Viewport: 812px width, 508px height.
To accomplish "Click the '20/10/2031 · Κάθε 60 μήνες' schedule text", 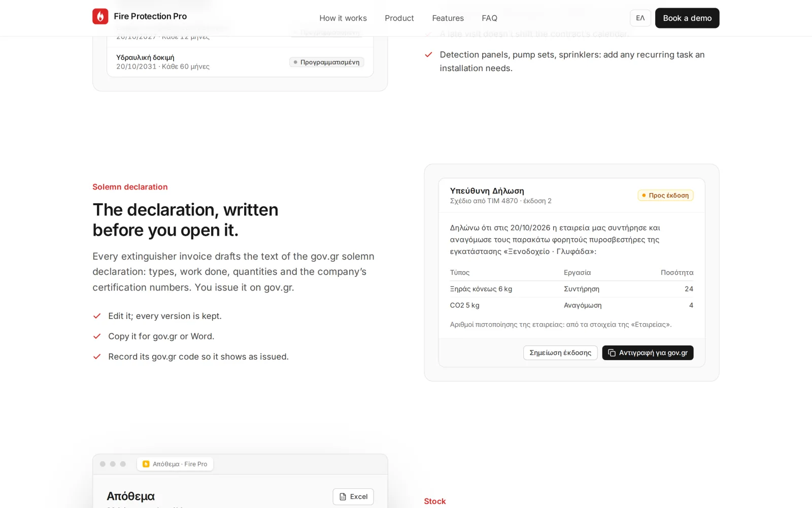I will [x=163, y=67].
